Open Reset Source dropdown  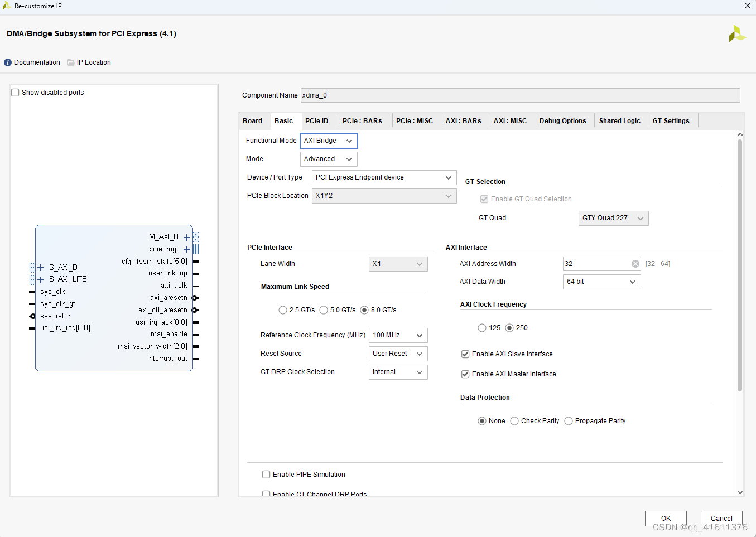tap(398, 354)
